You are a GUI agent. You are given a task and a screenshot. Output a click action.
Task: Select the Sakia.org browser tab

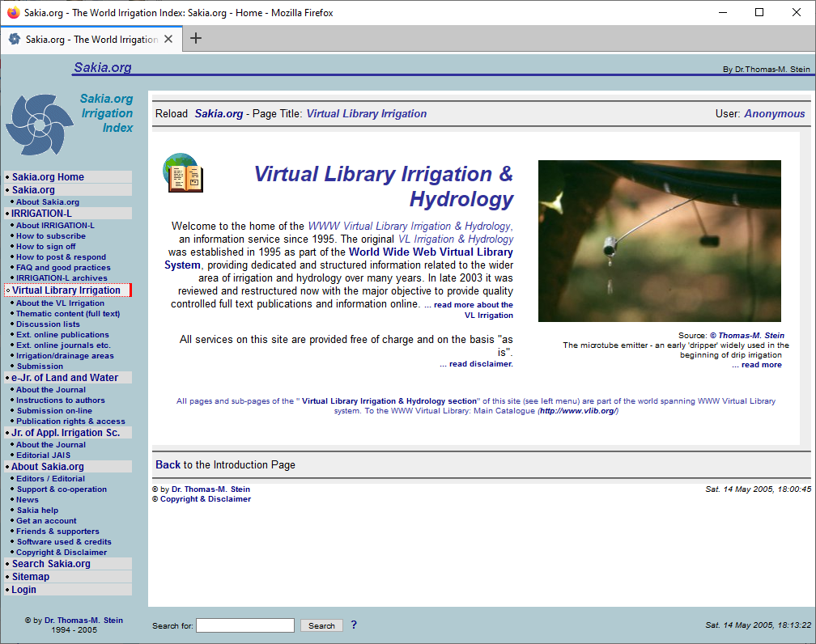(91, 39)
